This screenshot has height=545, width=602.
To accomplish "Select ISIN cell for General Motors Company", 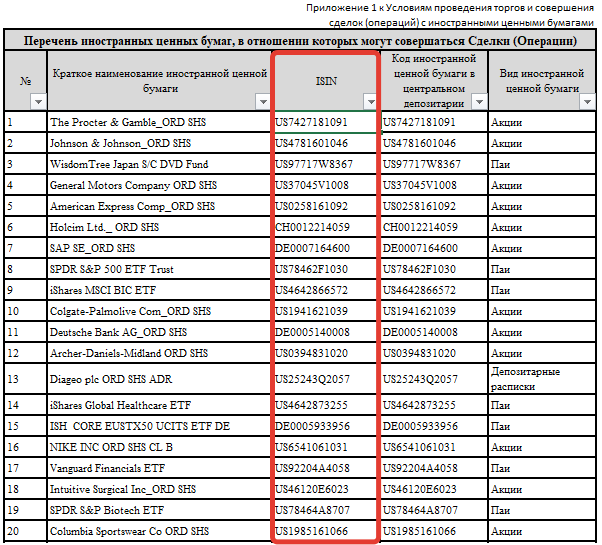I will tap(325, 185).
